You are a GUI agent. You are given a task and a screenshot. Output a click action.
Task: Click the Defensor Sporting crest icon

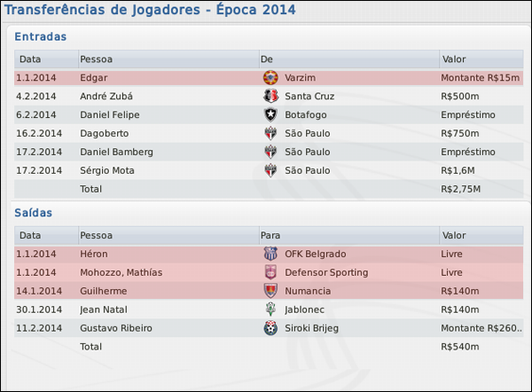[x=270, y=272]
